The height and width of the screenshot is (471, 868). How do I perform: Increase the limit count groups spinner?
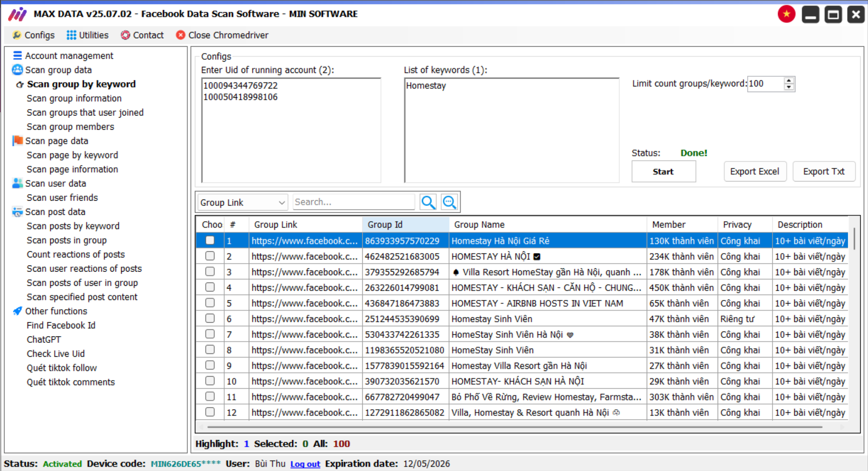point(789,80)
